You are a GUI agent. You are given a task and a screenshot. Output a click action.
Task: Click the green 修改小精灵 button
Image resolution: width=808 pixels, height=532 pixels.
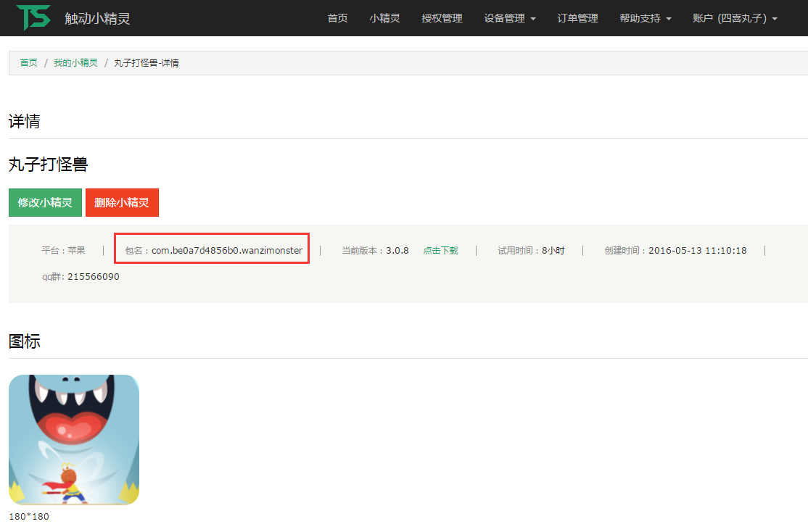[46, 202]
